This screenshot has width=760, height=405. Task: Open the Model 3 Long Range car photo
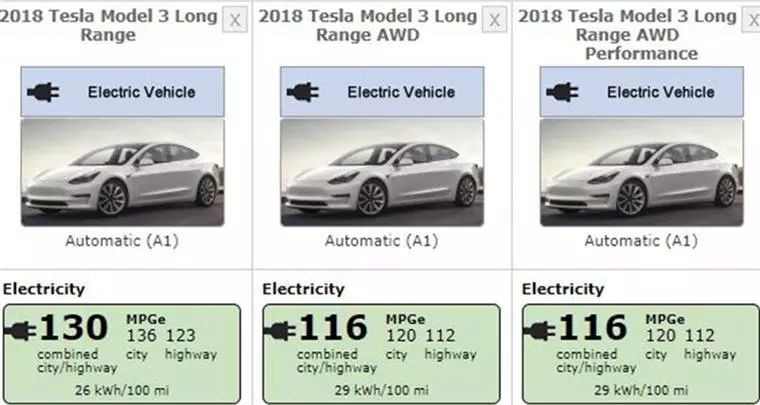pos(123,172)
